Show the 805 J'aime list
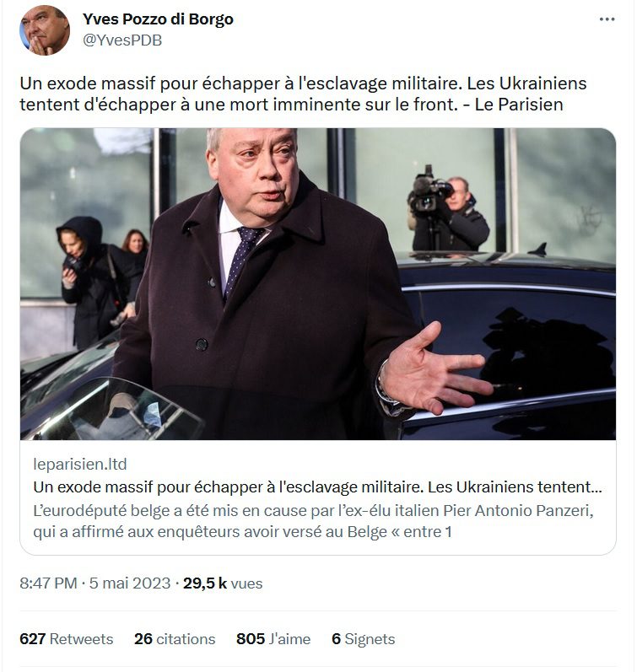 (273, 639)
